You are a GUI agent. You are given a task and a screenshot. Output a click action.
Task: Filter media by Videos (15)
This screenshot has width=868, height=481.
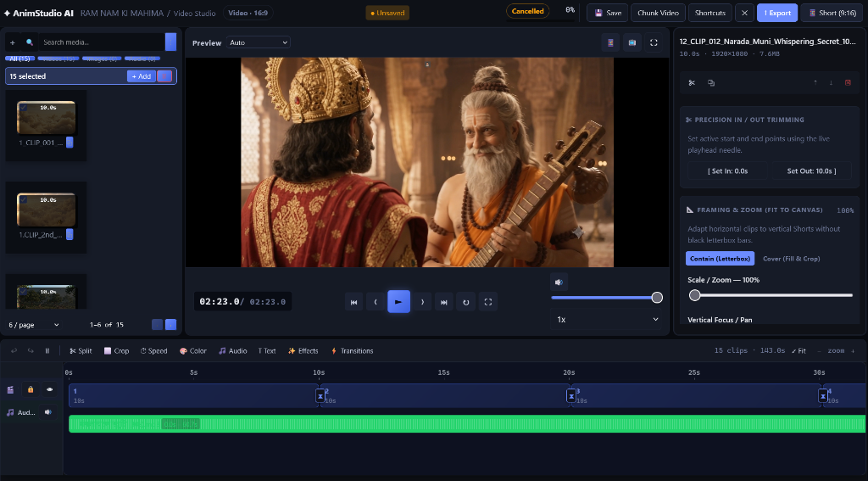(58, 59)
